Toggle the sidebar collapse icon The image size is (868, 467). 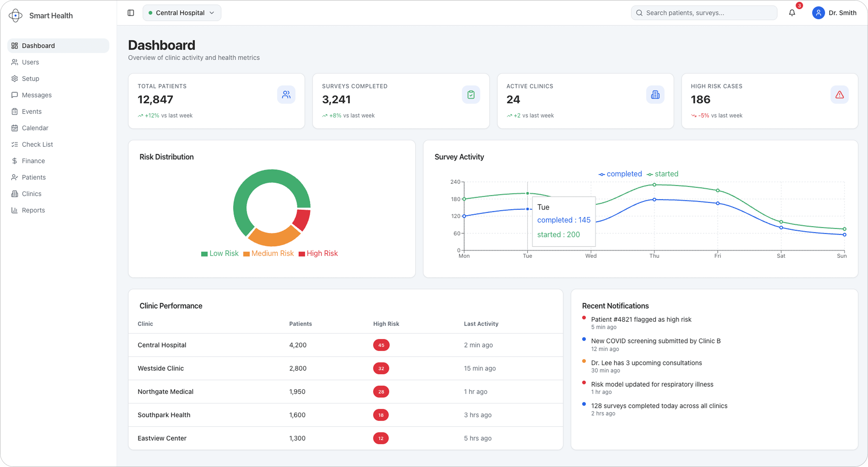pyautogui.click(x=131, y=13)
